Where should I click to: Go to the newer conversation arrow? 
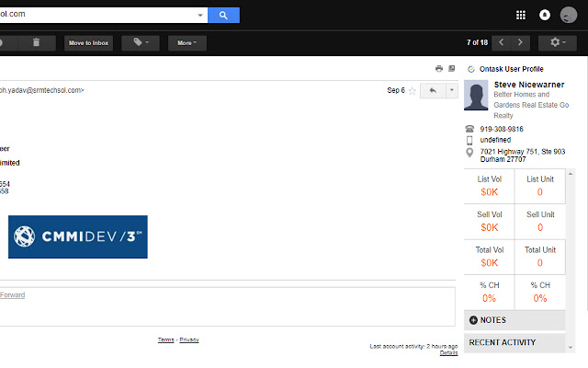(502, 42)
